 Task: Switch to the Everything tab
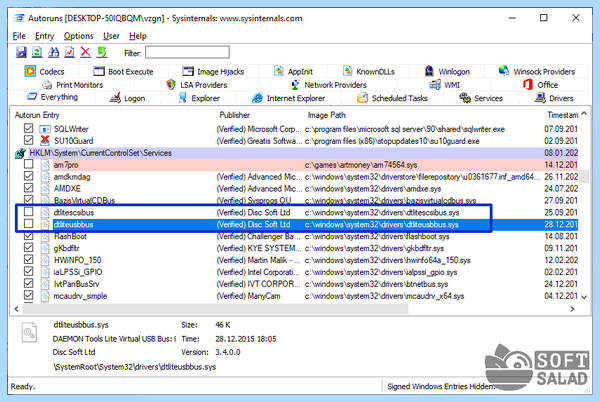click(x=52, y=98)
